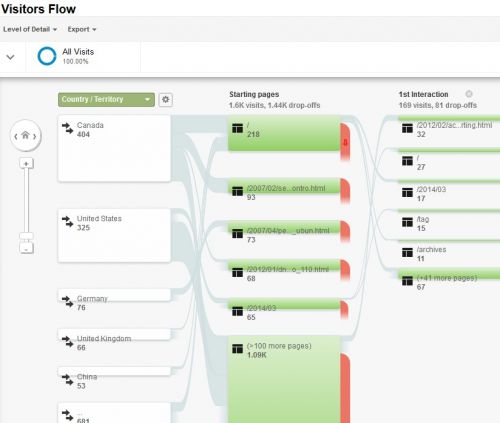
Task: Click the right pan arrow on the navigation circle
Action: 35,136
